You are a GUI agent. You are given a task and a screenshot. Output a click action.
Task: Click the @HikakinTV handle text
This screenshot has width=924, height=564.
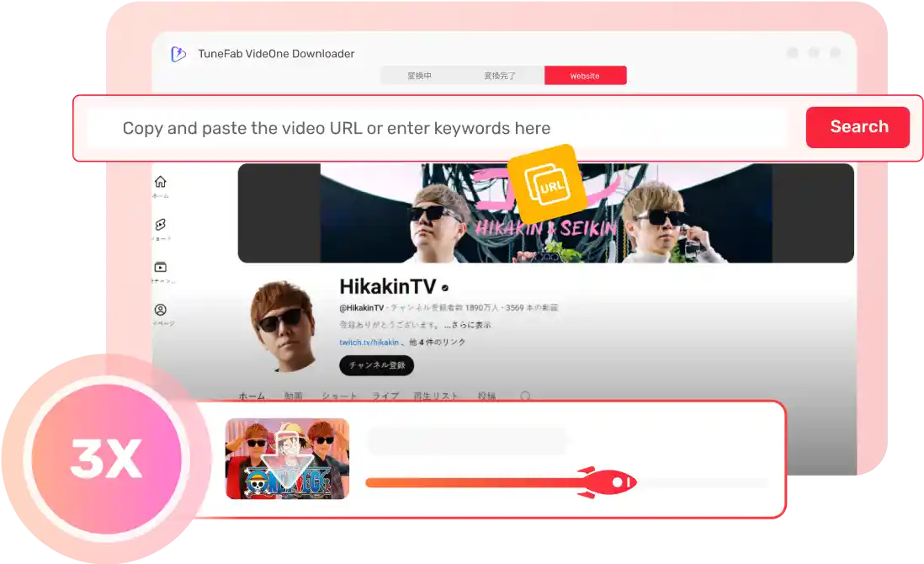pos(361,307)
